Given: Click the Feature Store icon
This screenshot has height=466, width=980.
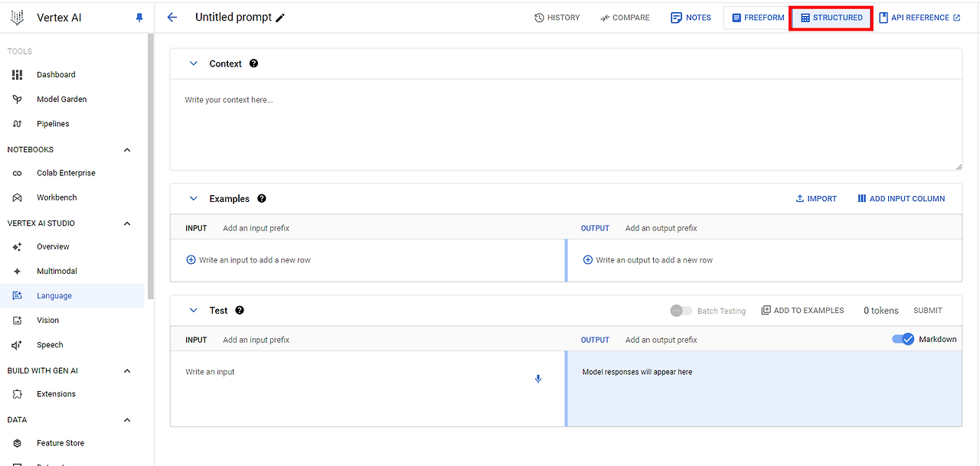Looking at the screenshot, I should tap(18, 443).
